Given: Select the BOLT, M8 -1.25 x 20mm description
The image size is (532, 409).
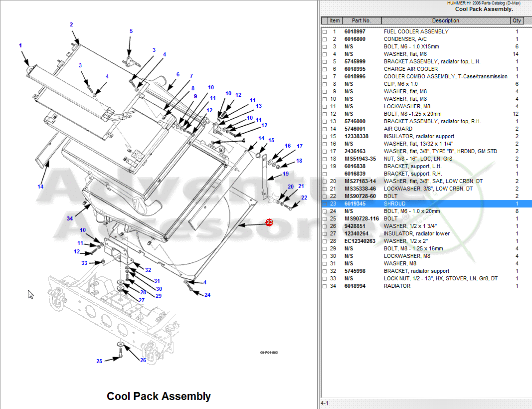Looking at the screenshot, I should (412, 114).
